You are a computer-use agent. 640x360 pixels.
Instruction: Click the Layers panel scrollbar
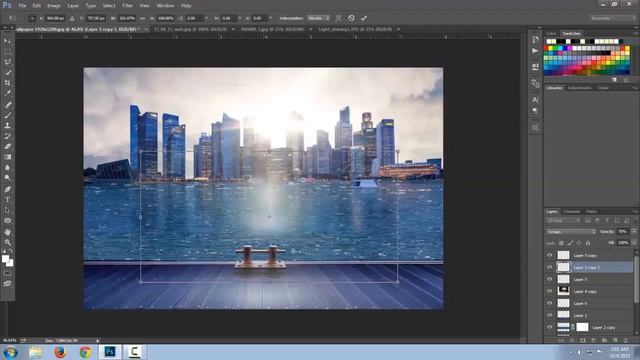(636, 278)
